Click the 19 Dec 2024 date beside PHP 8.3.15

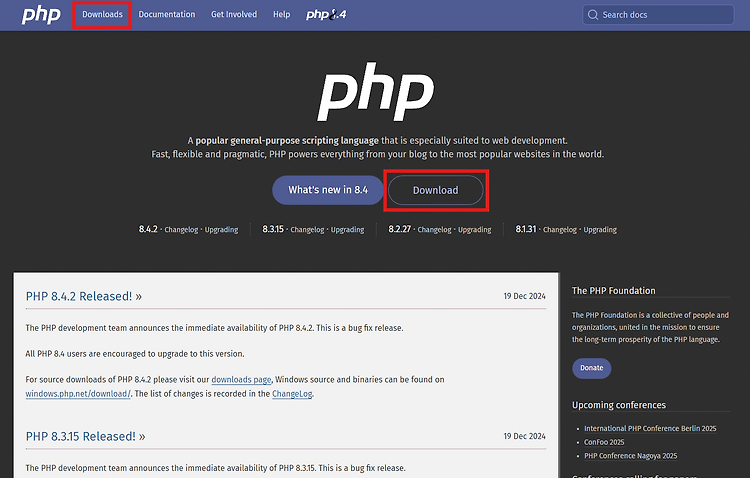coord(524,436)
